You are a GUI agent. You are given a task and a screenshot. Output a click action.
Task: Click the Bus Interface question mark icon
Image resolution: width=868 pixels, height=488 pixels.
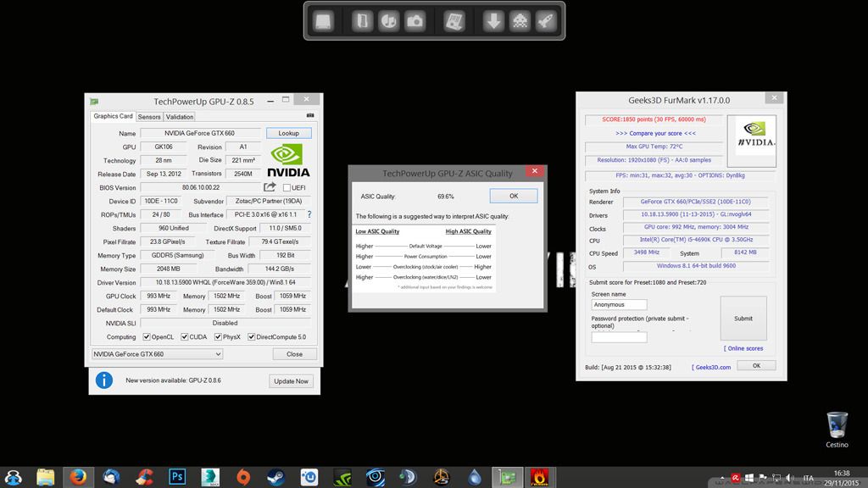[x=309, y=215]
